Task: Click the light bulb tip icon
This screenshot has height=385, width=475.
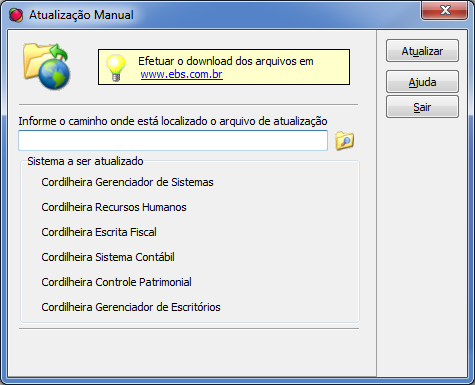Action: (116, 68)
